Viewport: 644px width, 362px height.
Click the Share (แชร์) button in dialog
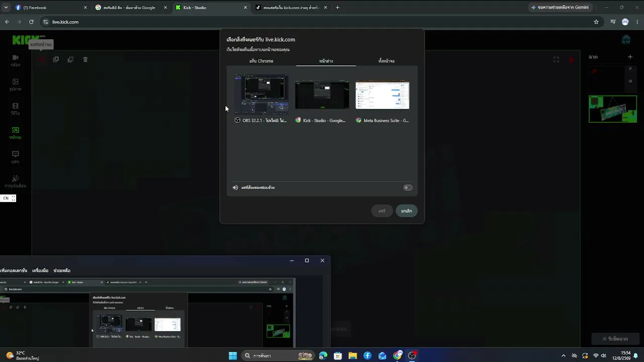point(382,211)
